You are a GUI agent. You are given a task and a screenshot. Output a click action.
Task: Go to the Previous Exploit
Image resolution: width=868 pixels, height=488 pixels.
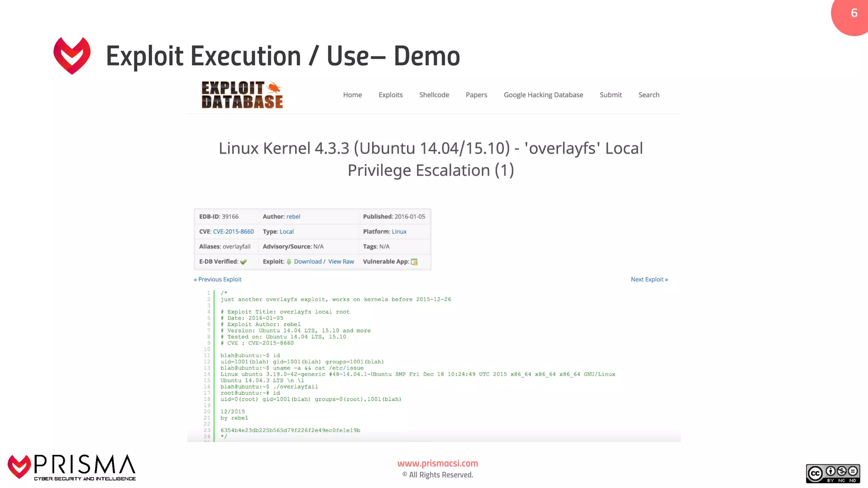point(218,280)
